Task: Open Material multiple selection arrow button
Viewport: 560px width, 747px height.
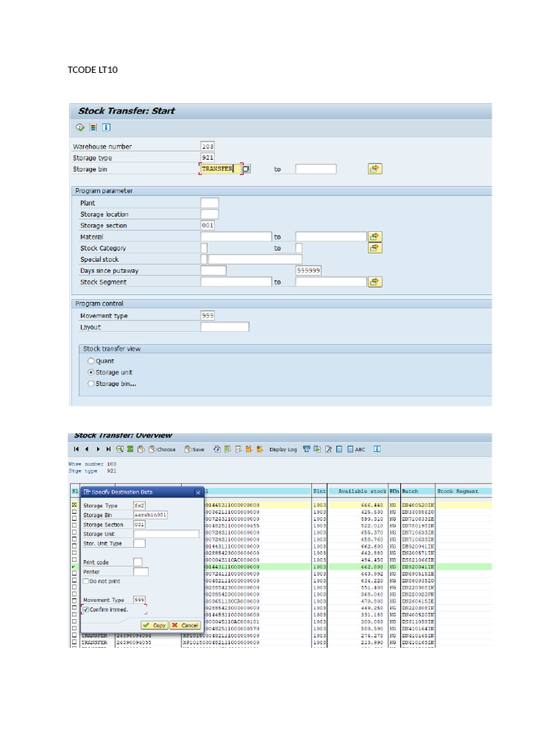Action: pyautogui.click(x=376, y=236)
